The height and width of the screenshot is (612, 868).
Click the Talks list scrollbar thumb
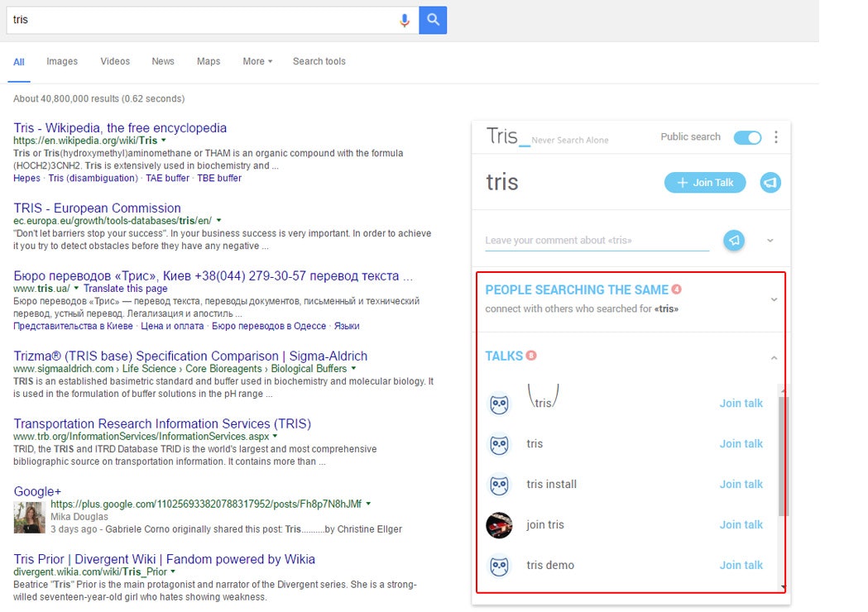[783, 457]
